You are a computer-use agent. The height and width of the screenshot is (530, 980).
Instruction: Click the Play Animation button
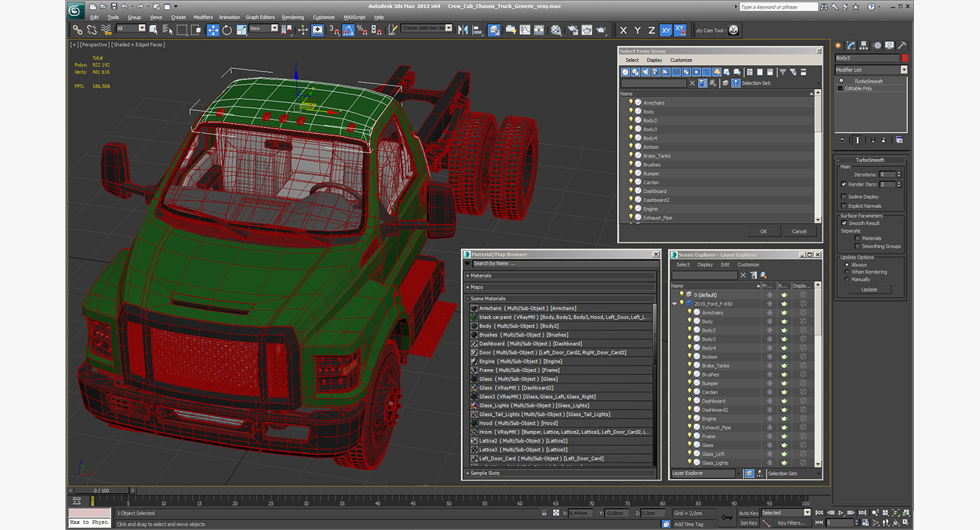click(x=841, y=513)
